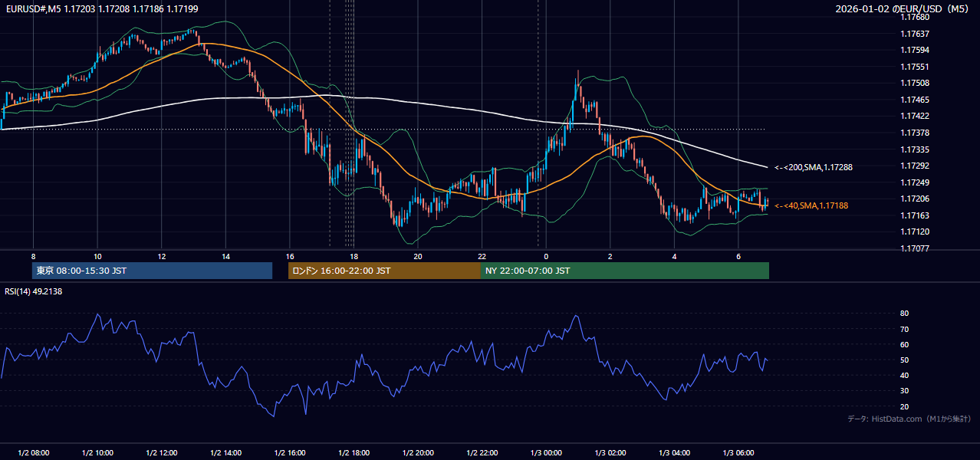Click hour tick 14 under the price chart
Screen dimensions: 980x460
coord(225,256)
